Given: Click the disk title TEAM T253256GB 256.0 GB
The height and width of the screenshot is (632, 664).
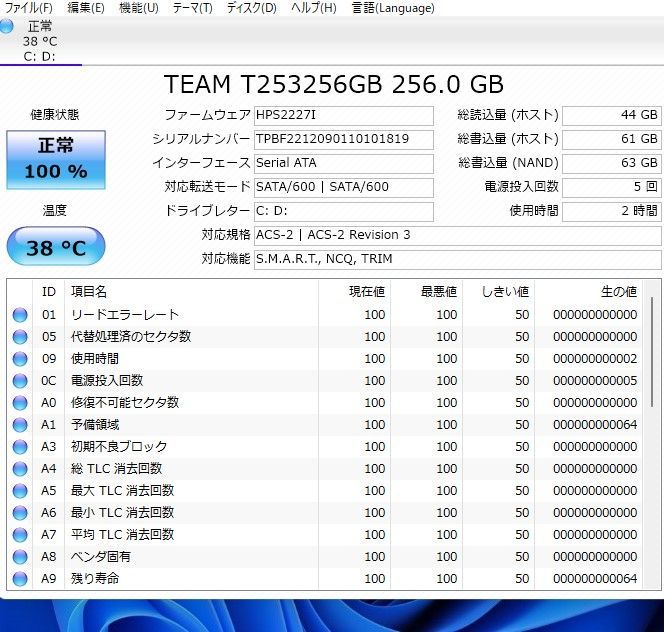Looking at the screenshot, I should 334,84.
